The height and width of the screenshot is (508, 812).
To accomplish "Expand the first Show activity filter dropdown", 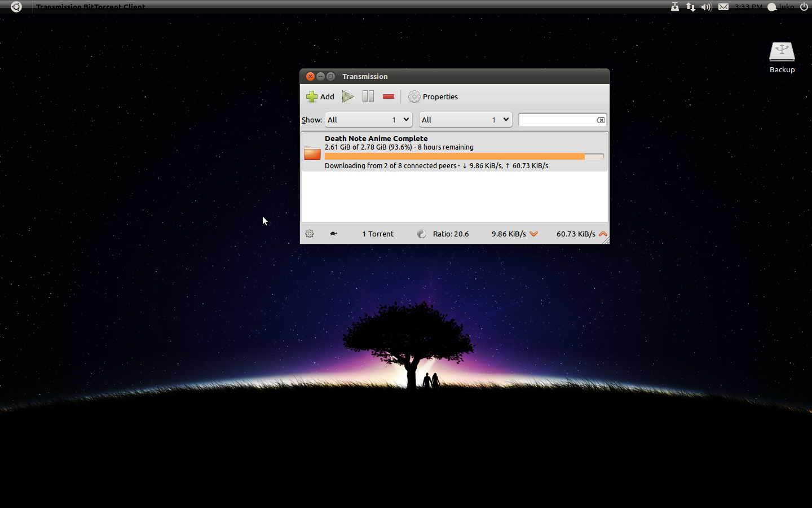I will pyautogui.click(x=369, y=120).
